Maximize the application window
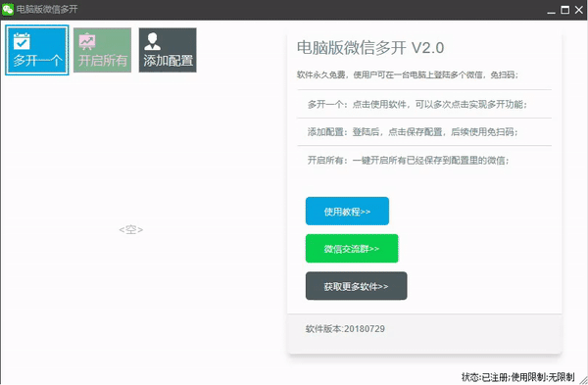This screenshot has width=588, height=385. click(x=564, y=10)
